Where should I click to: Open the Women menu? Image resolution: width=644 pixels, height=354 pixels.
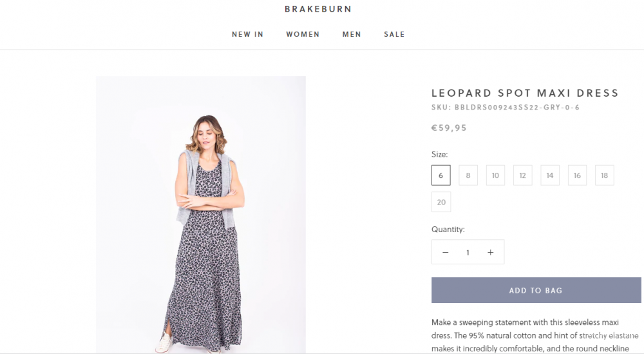click(x=303, y=34)
